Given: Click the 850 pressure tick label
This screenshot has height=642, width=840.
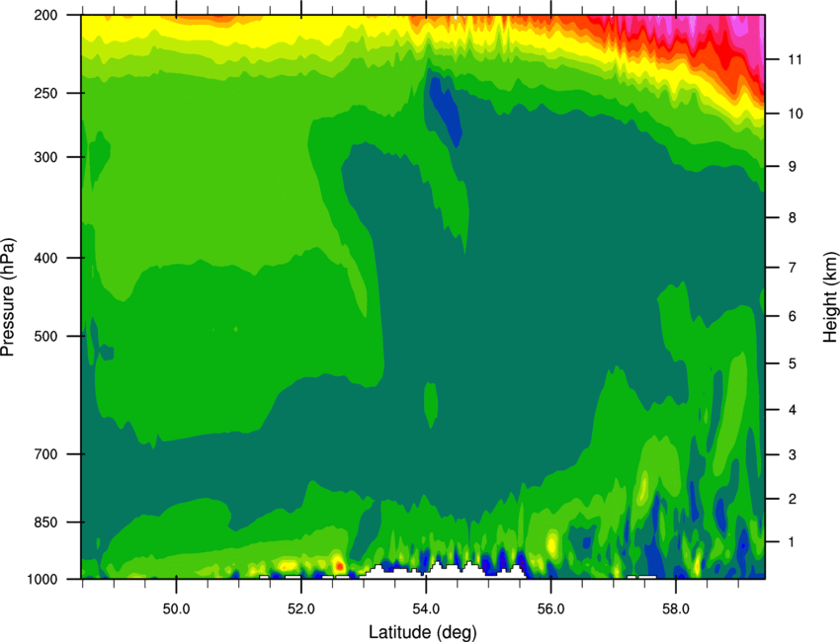Looking at the screenshot, I should [x=46, y=522].
